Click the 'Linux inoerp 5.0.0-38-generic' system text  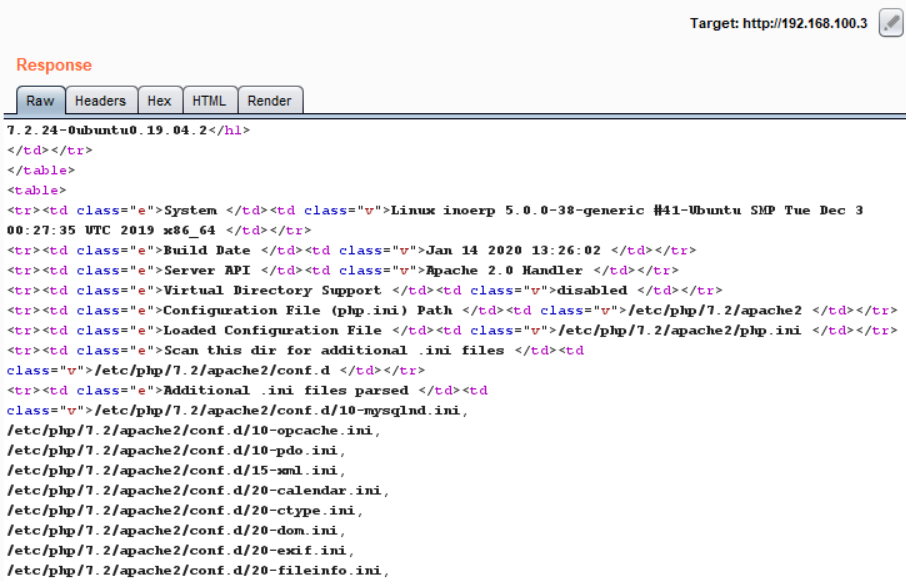518,210
